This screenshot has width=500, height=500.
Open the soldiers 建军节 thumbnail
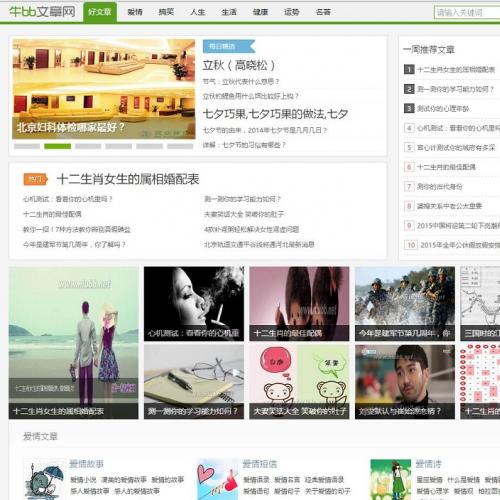pyautogui.click(x=405, y=304)
